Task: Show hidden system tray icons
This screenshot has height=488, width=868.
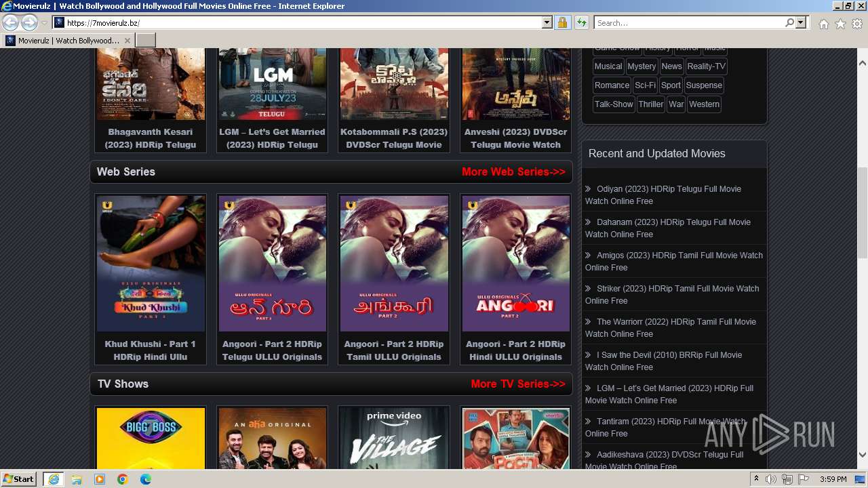Action: click(x=757, y=479)
